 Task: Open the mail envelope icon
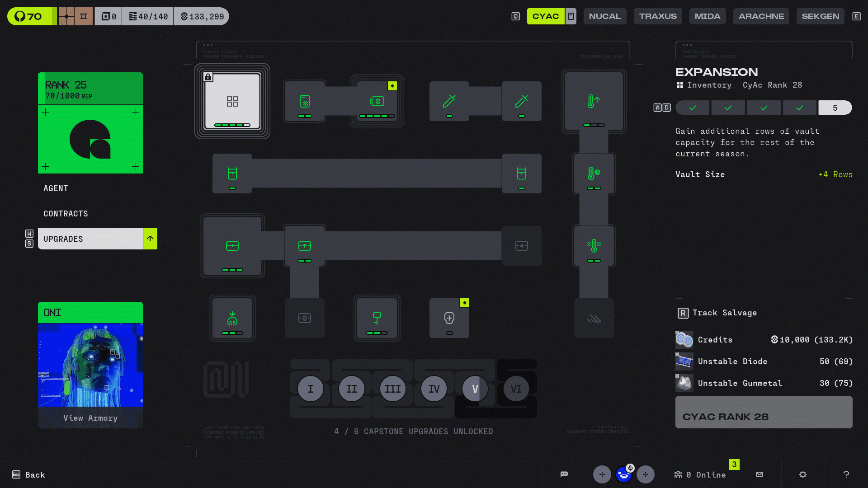tap(759, 474)
